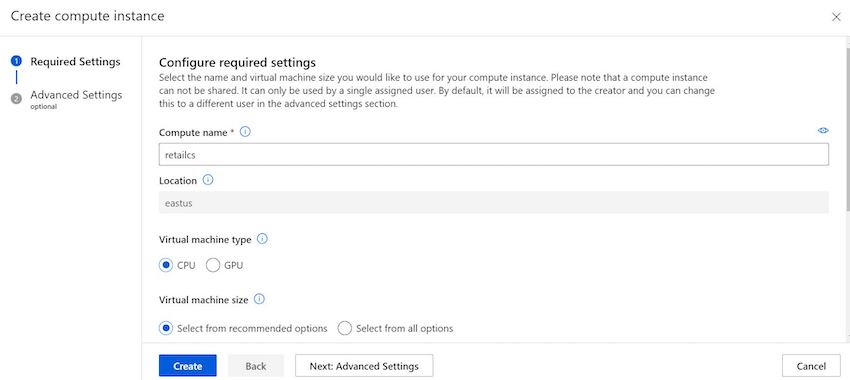The image size is (850, 380).
Task: Click the Virtual machine size info icon
Action: (x=259, y=299)
